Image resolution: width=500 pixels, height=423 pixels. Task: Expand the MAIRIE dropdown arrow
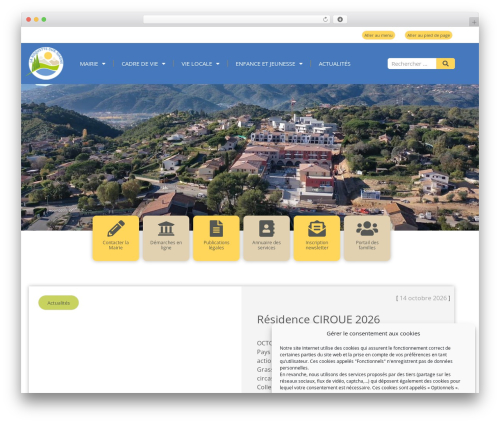tap(104, 64)
